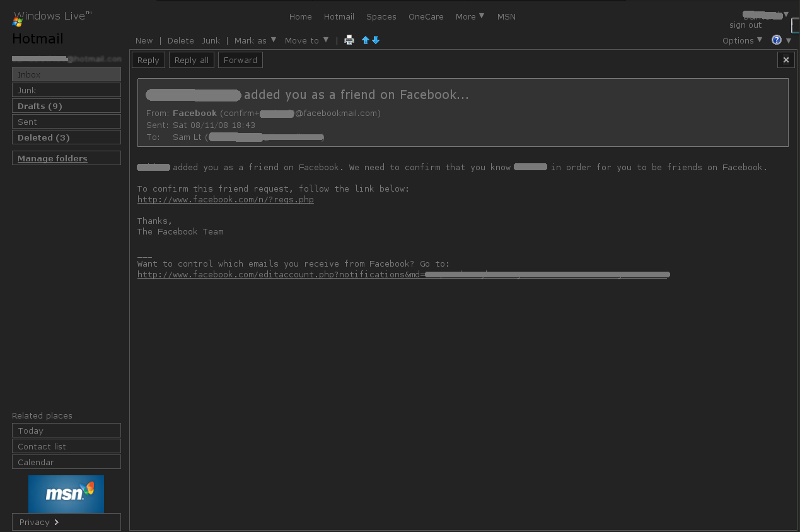Delete the current message

coord(181,40)
